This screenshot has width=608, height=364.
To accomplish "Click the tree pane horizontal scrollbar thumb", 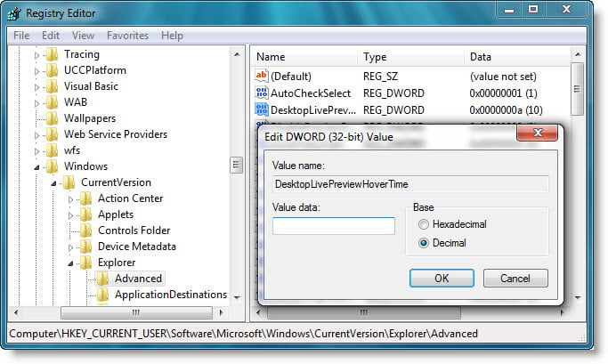I will (x=136, y=312).
